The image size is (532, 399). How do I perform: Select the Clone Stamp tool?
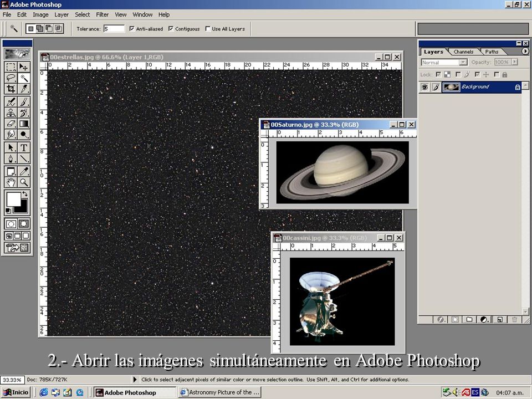tap(11, 112)
